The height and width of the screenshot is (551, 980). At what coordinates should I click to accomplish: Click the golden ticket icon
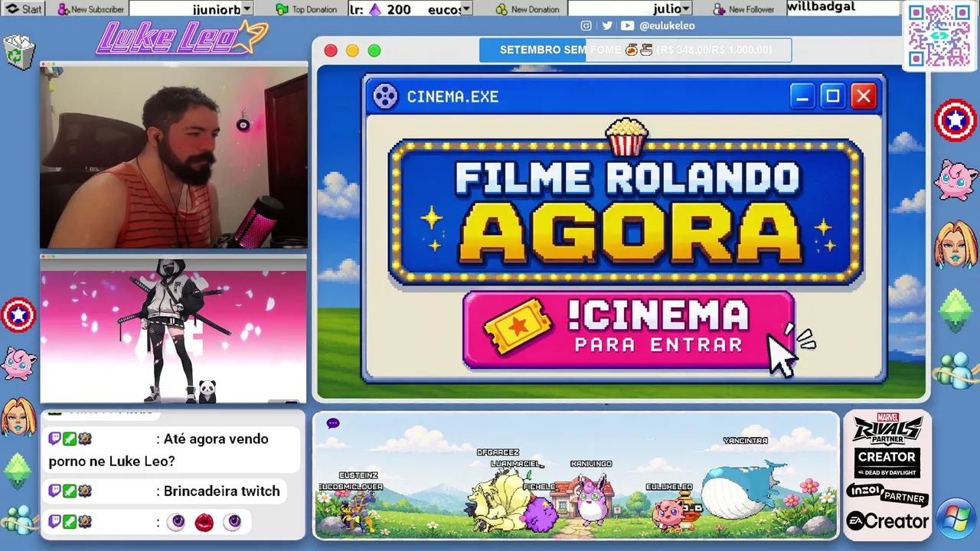518,327
